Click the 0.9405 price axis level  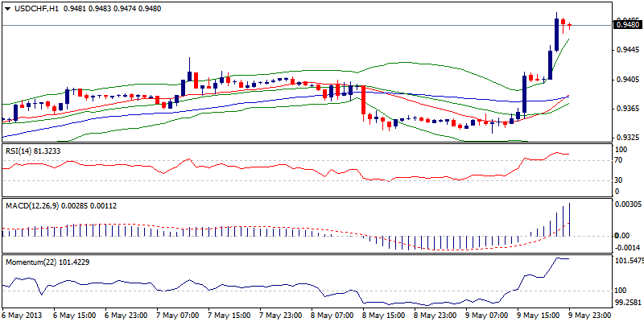(x=627, y=79)
